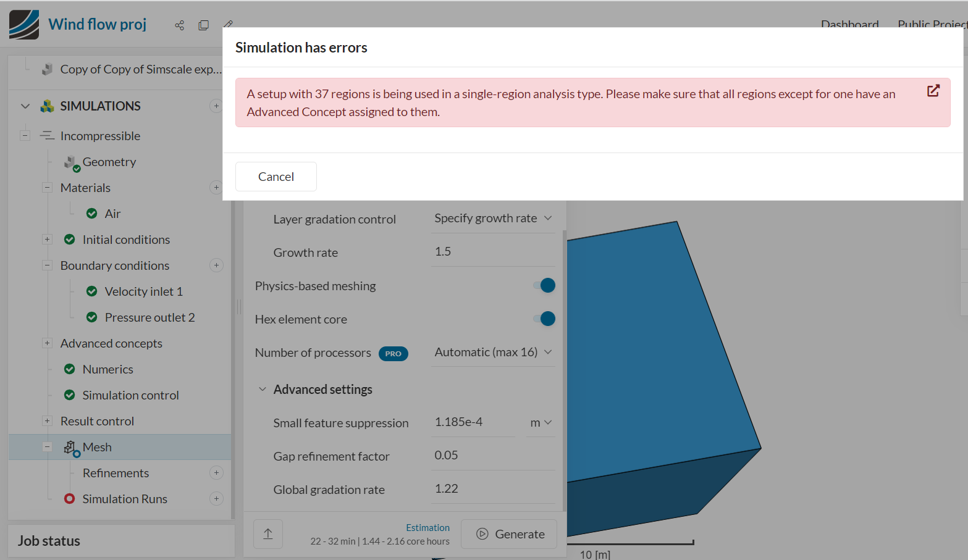Open the Number of processors dropdown
The height and width of the screenshot is (560, 968).
tap(493, 353)
